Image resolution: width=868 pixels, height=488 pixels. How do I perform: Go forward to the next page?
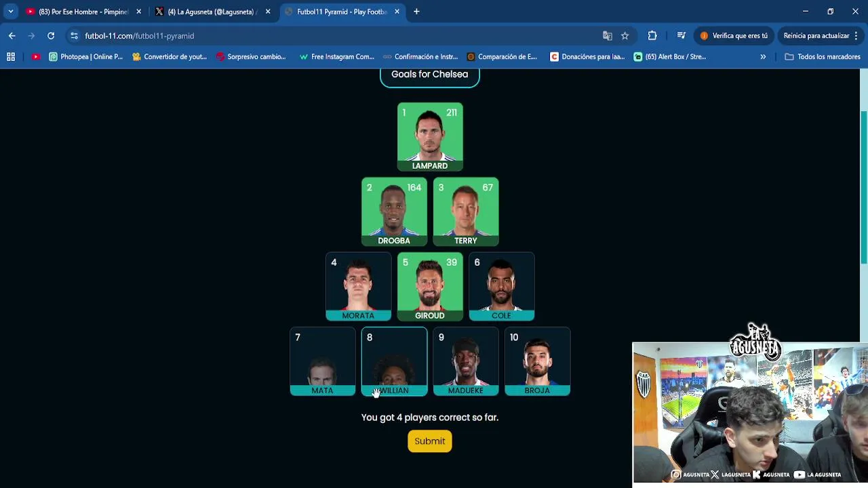coord(31,36)
